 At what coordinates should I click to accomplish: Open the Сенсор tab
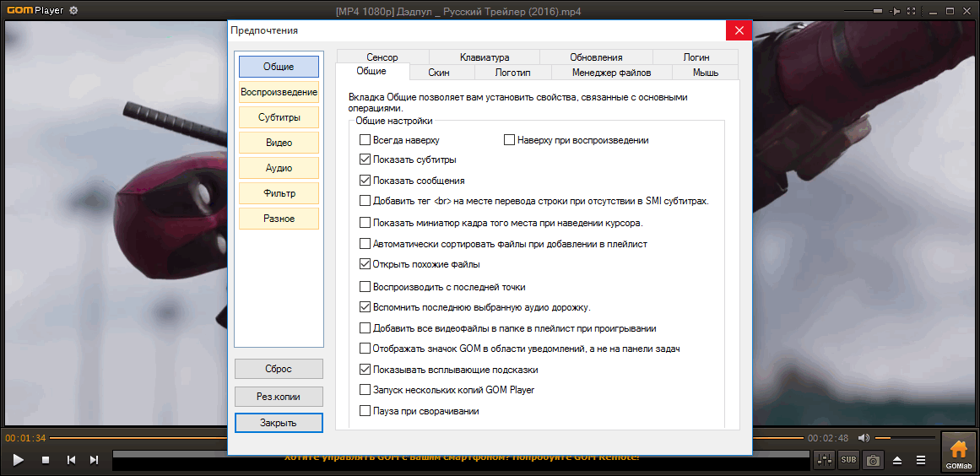pyautogui.click(x=382, y=57)
